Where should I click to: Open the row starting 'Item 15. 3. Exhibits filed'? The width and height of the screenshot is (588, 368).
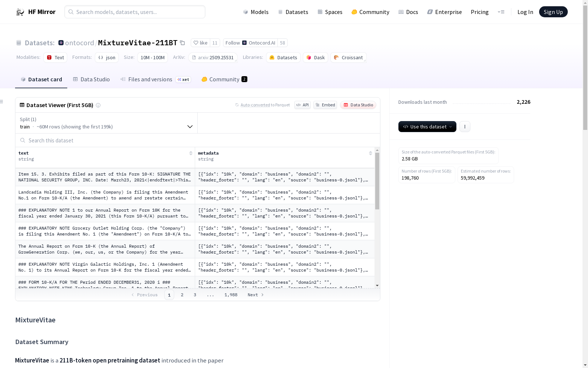pyautogui.click(x=195, y=177)
